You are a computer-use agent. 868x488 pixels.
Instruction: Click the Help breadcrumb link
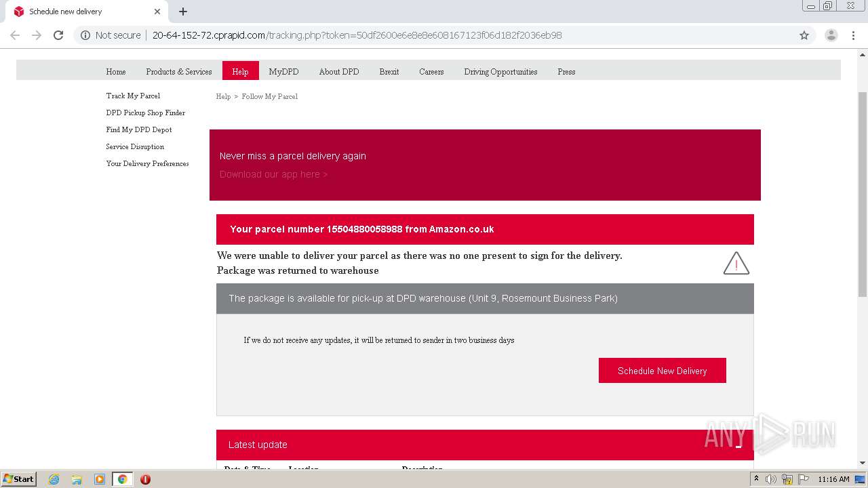click(223, 97)
